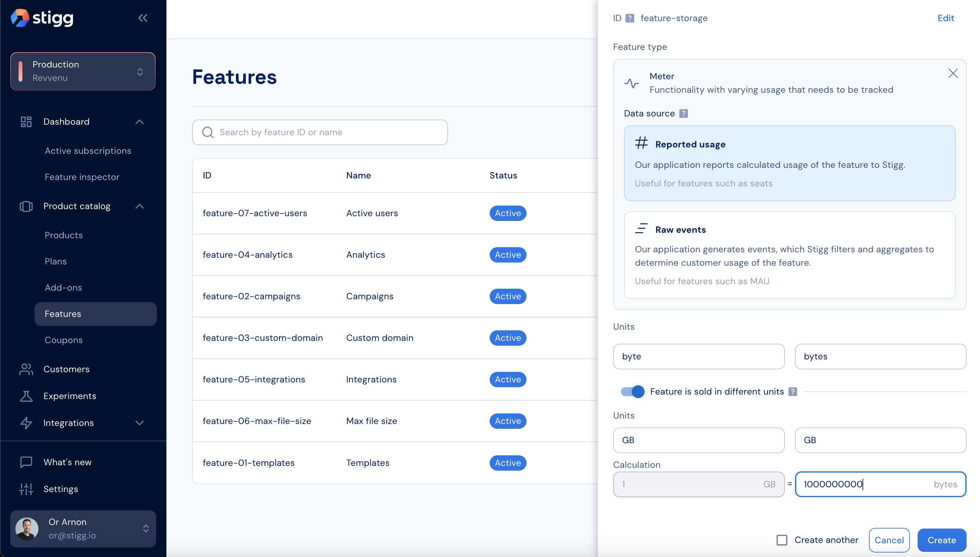Click the feature search input field
This screenshot has height=557, width=980.
[320, 132]
